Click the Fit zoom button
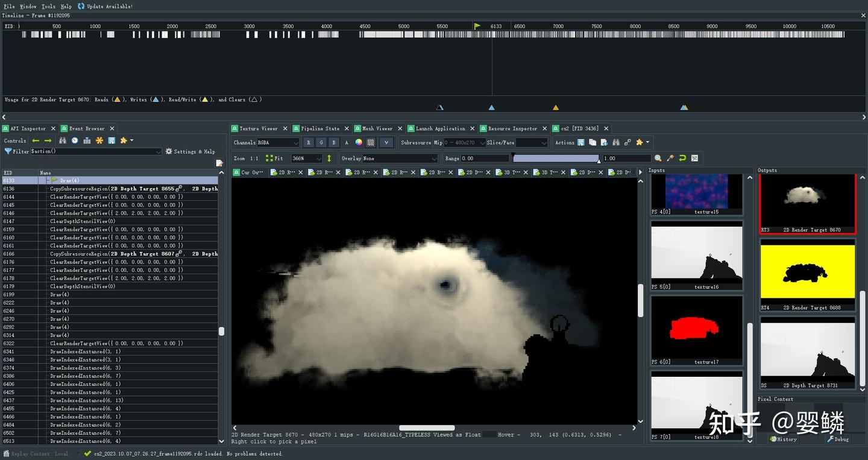The image size is (868, 460). tap(274, 159)
